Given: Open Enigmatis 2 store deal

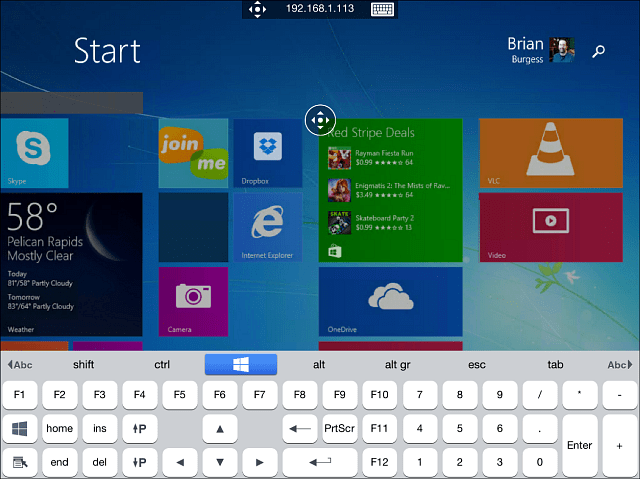Looking at the screenshot, I should (389, 190).
